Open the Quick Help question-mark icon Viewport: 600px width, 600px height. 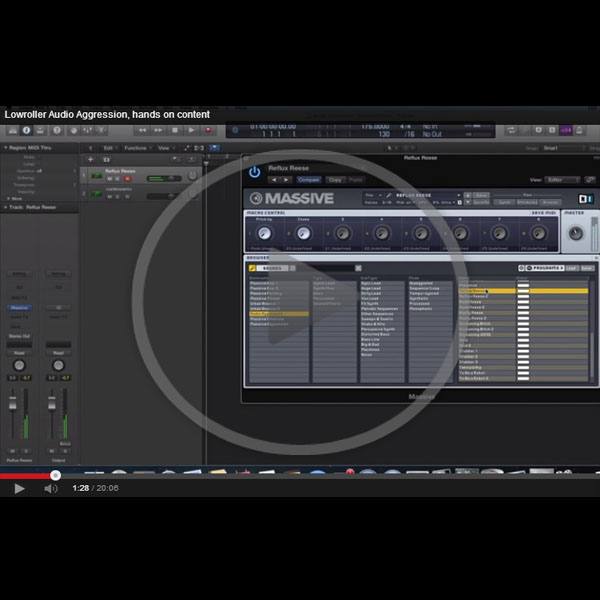tap(57, 130)
